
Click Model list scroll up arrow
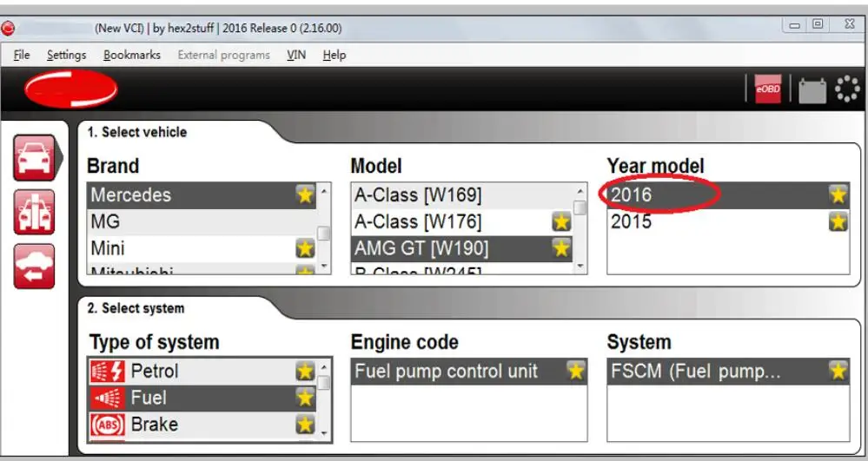point(580,192)
